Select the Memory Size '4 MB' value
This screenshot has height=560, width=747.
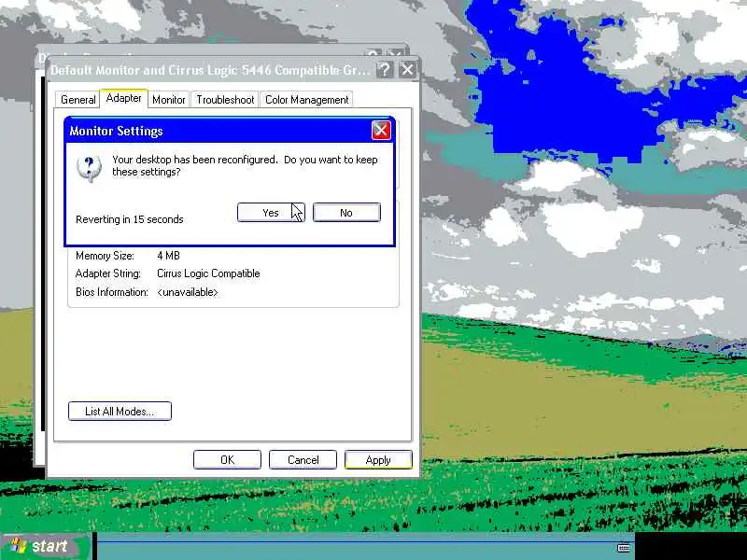click(x=168, y=256)
